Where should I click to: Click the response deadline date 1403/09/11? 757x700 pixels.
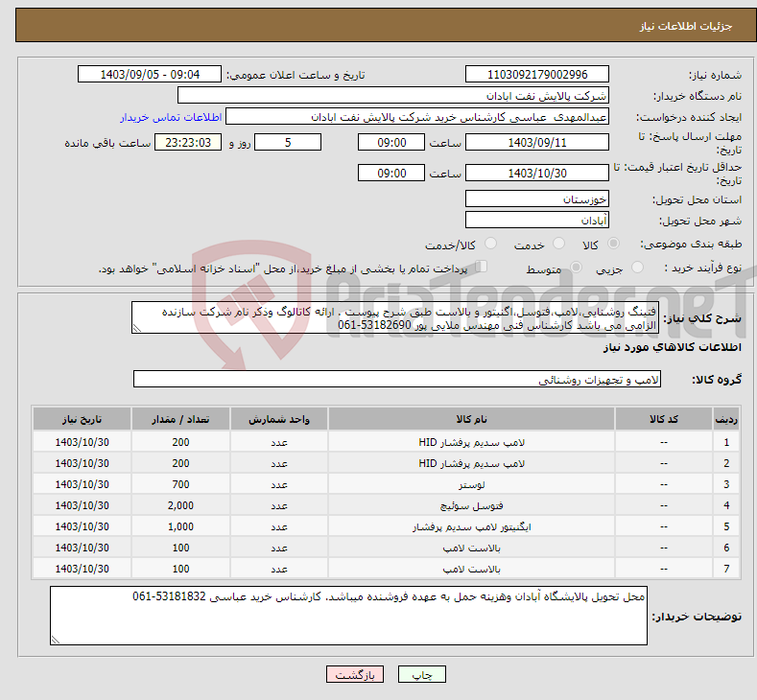537,142
